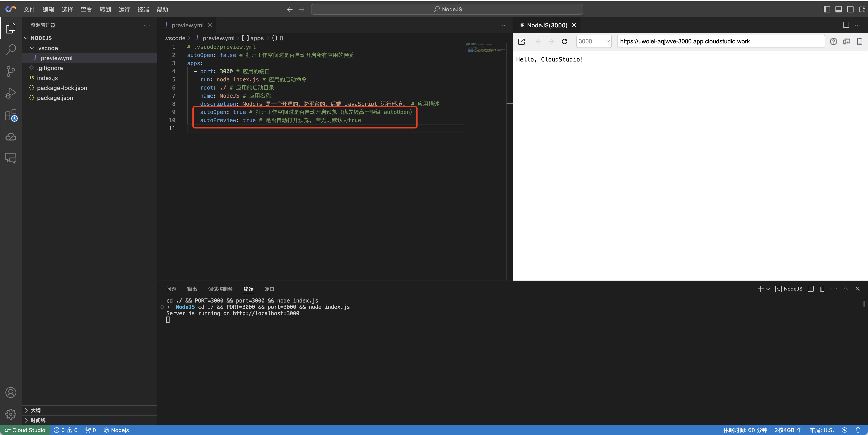Open the Search view in activity bar
The image size is (868, 435).
pyautogui.click(x=11, y=50)
